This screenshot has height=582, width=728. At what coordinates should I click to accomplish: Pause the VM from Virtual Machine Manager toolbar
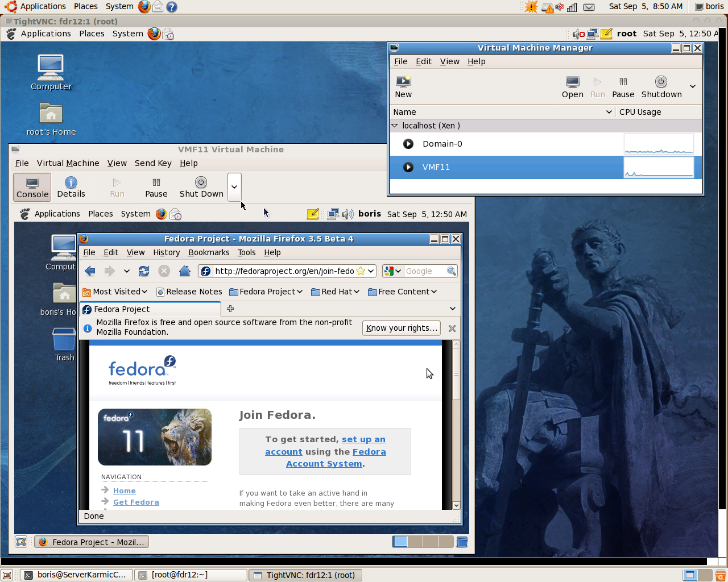623,87
